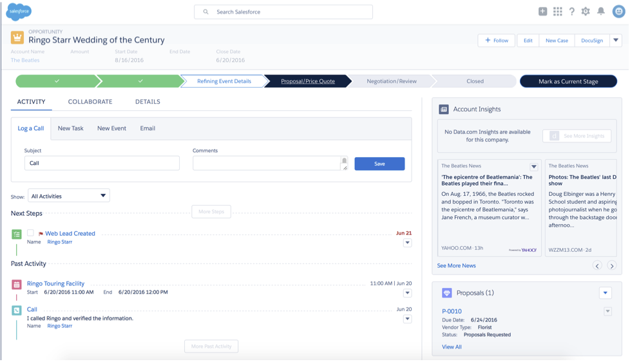Screen dimensions: 630x364
Task: Click the logged Call phone icon
Action: click(17, 310)
